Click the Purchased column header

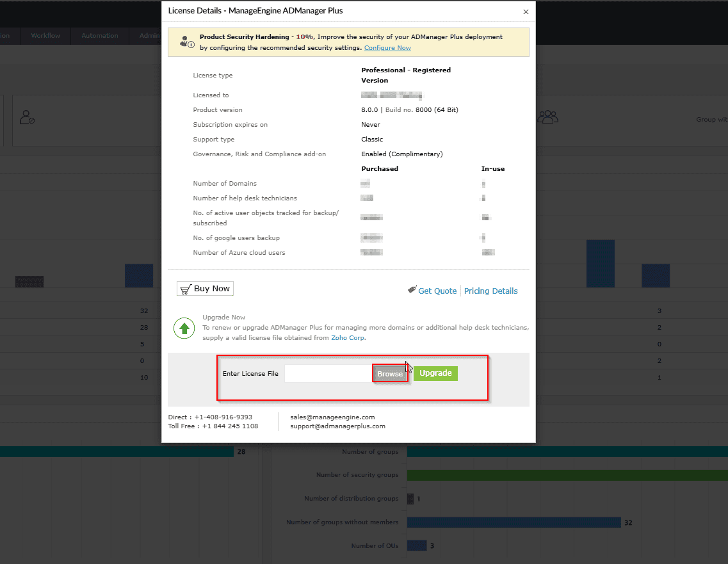tap(380, 169)
